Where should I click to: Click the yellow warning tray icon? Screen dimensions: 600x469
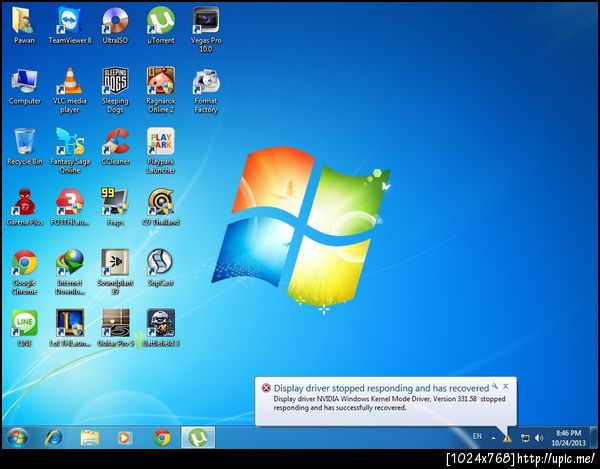point(507,438)
